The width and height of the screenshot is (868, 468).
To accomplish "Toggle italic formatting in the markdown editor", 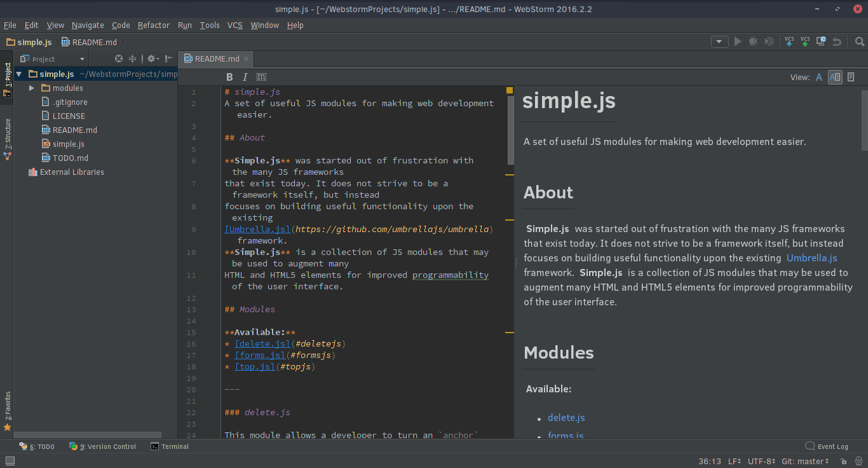I will [x=245, y=77].
